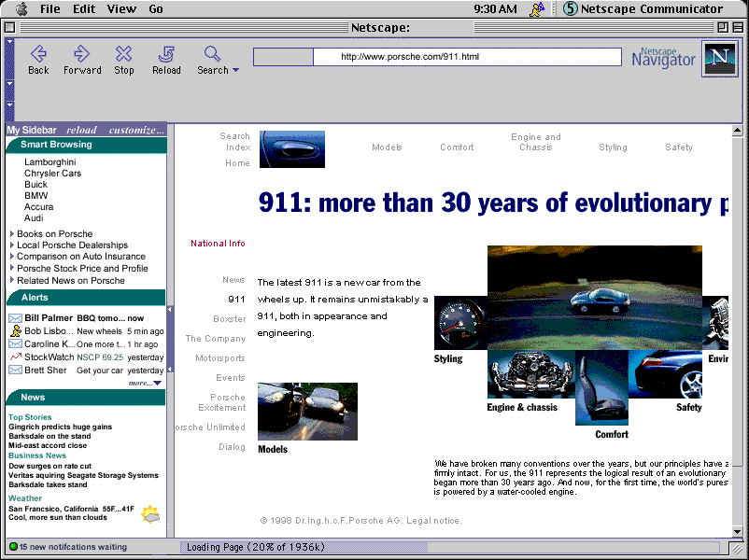Click the buddy icon beside Bob Lisbo
The width and height of the screenshot is (749, 560).
point(16,330)
